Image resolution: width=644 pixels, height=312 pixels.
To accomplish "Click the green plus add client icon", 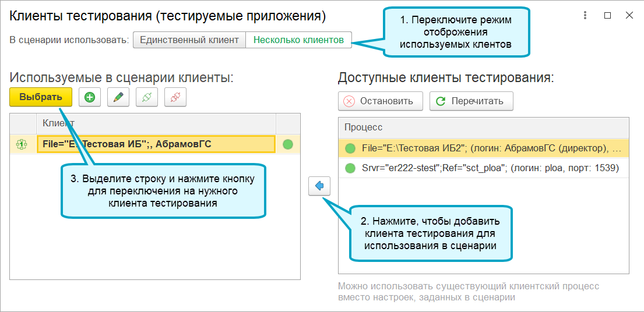I will (x=90, y=97).
